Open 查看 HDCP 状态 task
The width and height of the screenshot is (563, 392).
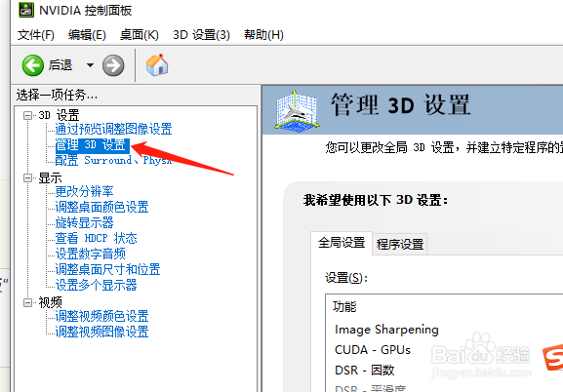(x=96, y=238)
